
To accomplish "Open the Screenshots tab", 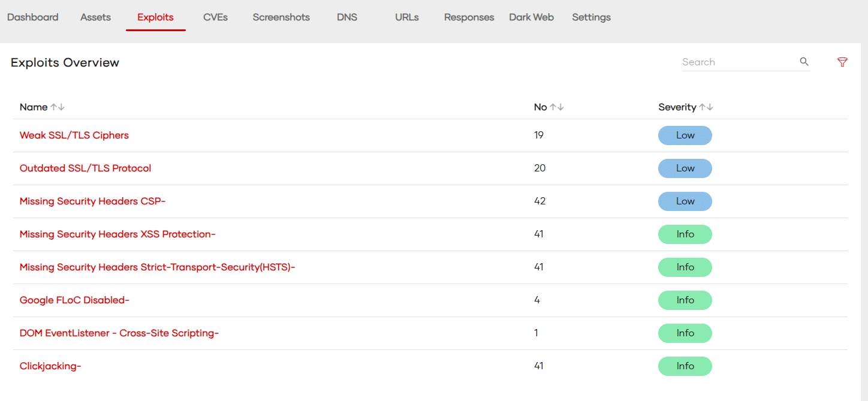I will click(281, 17).
